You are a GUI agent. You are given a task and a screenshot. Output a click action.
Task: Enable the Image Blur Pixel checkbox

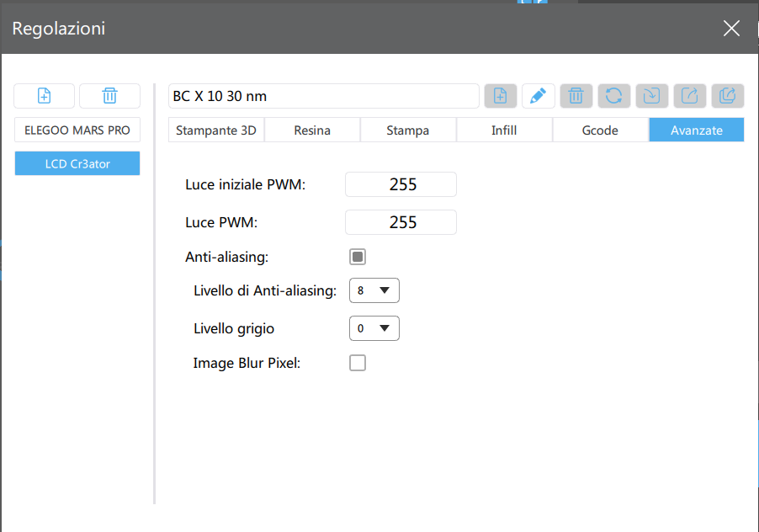click(x=358, y=363)
